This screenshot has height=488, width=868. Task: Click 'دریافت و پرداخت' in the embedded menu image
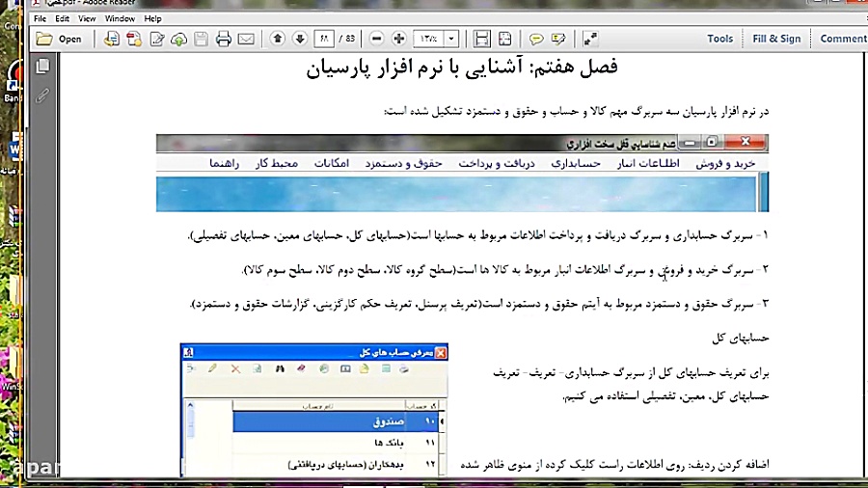pos(497,163)
